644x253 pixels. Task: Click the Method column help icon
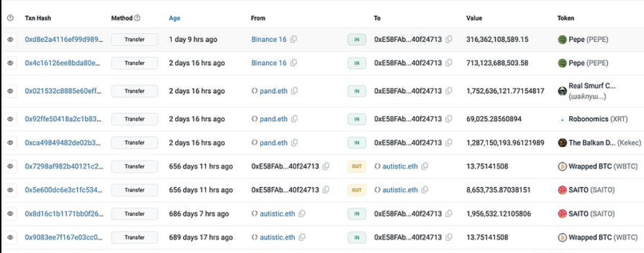click(x=137, y=18)
